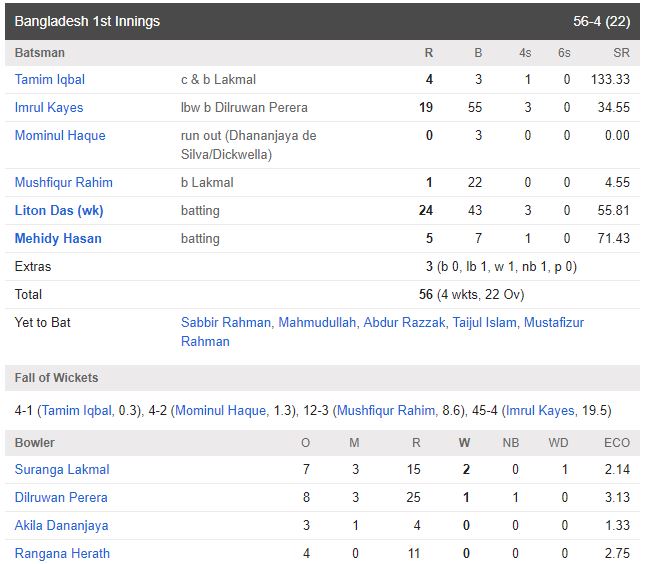648x564 pixels.
Task: Open Mominul Haque in Fall of Wickets
Action: point(221,410)
